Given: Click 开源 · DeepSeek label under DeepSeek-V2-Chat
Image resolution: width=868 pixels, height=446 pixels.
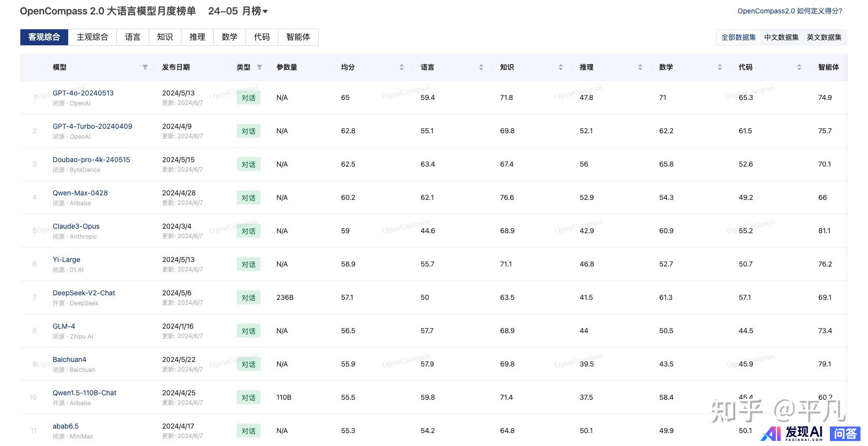Looking at the screenshot, I should tap(76, 303).
